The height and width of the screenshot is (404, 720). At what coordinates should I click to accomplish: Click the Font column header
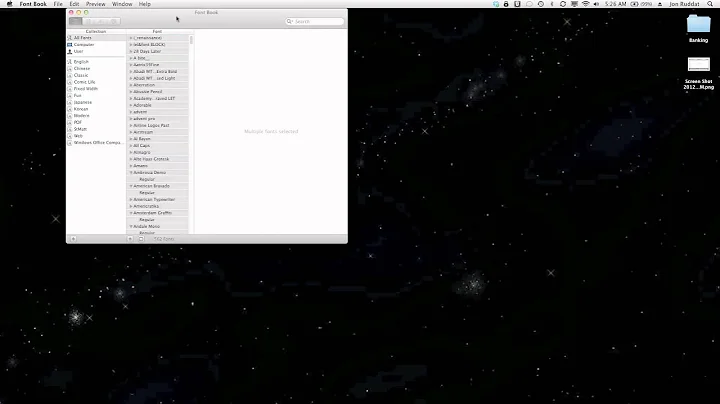point(158,31)
